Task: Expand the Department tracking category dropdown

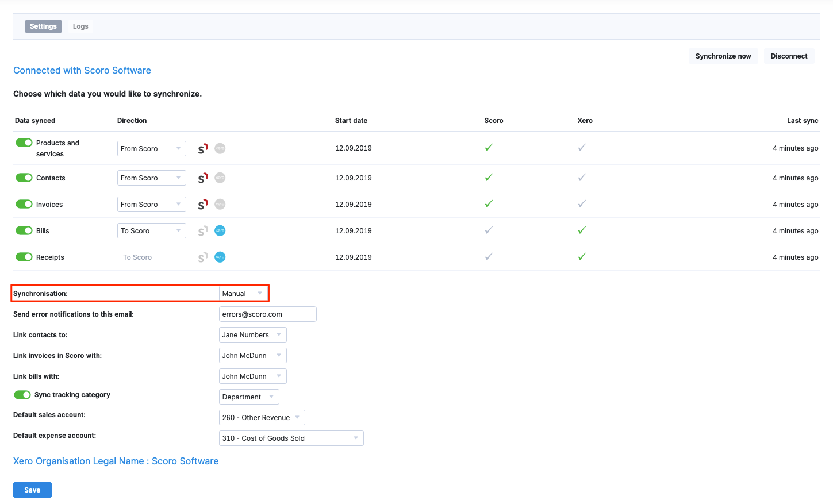Action: tap(249, 397)
